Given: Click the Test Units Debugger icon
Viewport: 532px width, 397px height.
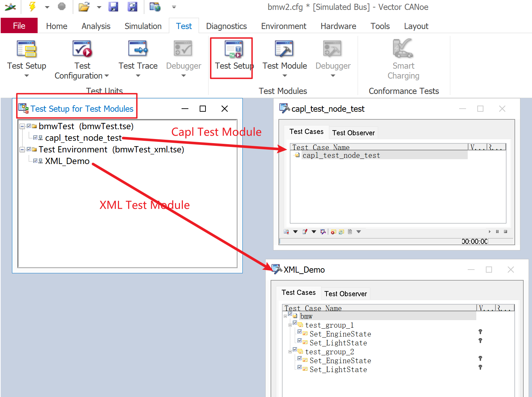Looking at the screenshot, I should click(183, 49).
